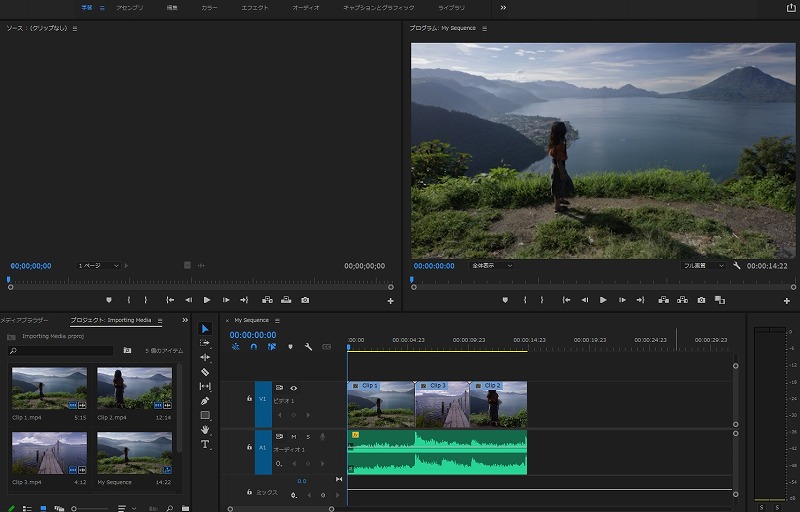
Task: Select the Slip tool
Action: click(x=205, y=387)
